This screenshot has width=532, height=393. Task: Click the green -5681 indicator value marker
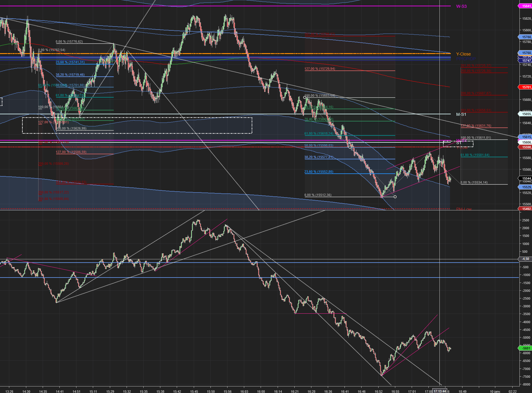tap(525, 348)
